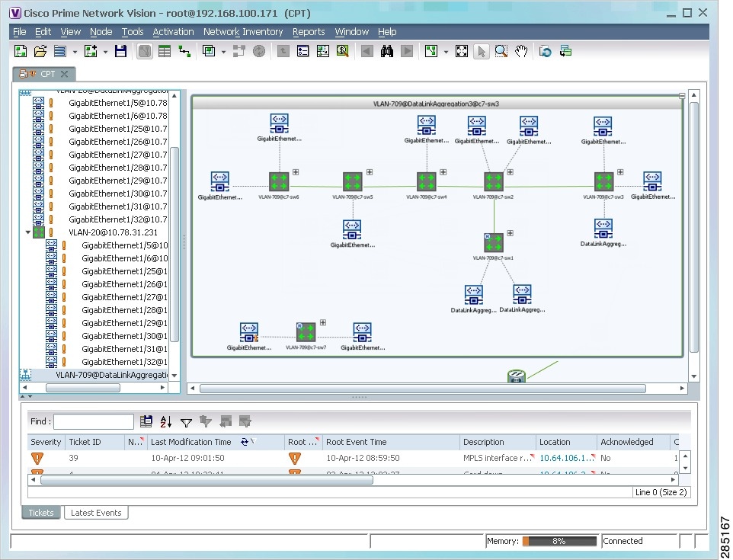Click the stacked windows toolbar icon
The height and width of the screenshot is (560, 733).
coord(565,51)
